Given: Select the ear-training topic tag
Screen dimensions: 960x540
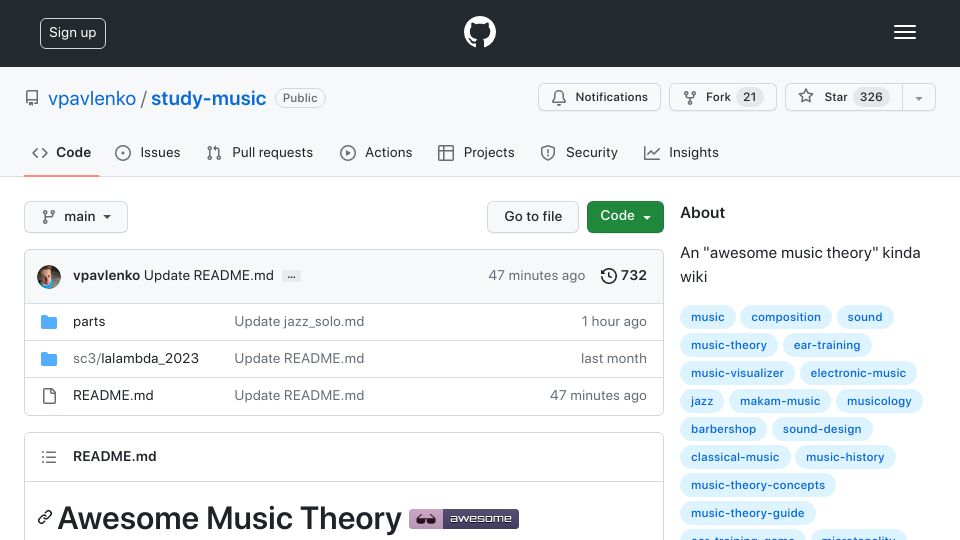Looking at the screenshot, I should (x=827, y=345).
